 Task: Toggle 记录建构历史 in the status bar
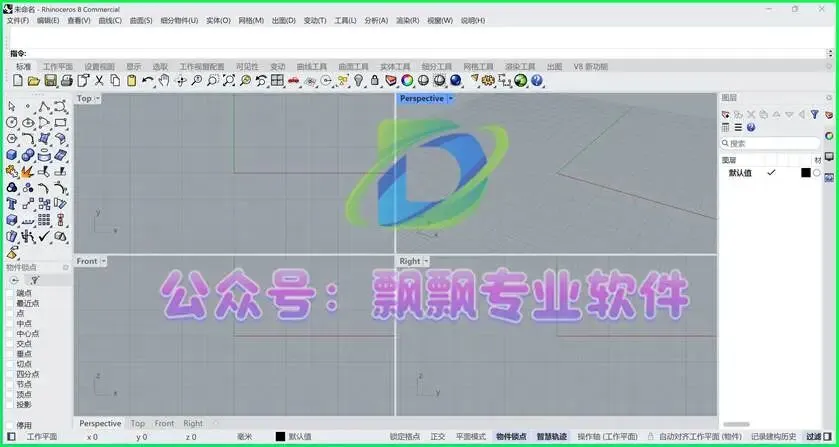point(774,437)
